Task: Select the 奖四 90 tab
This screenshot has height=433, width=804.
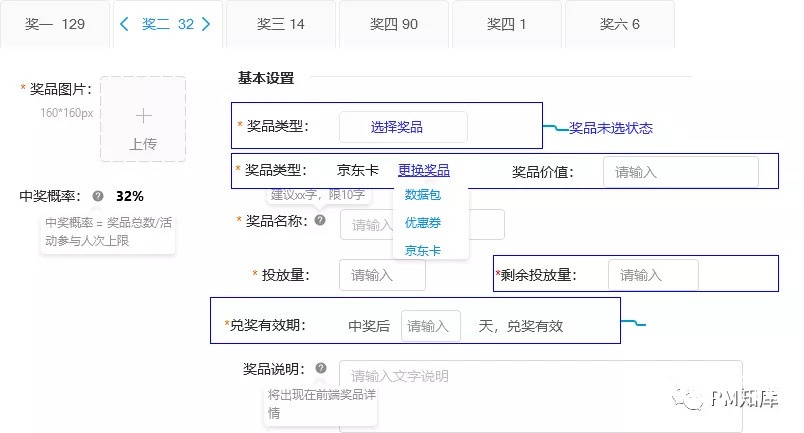Action: point(394,24)
